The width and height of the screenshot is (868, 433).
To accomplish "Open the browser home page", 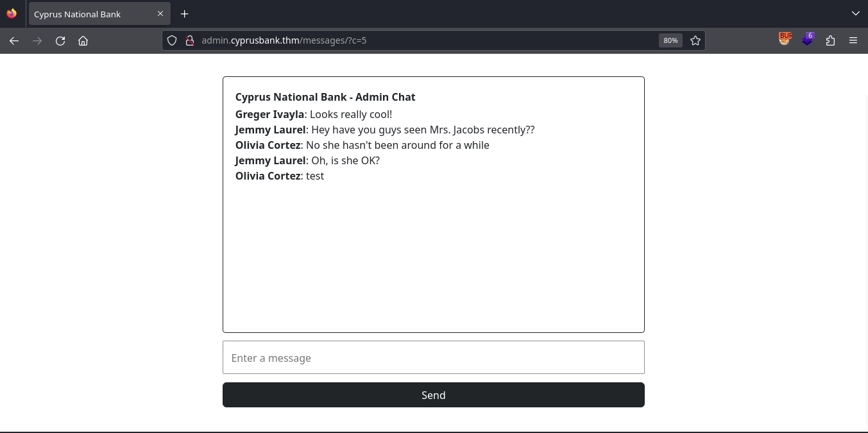I will [x=83, y=40].
